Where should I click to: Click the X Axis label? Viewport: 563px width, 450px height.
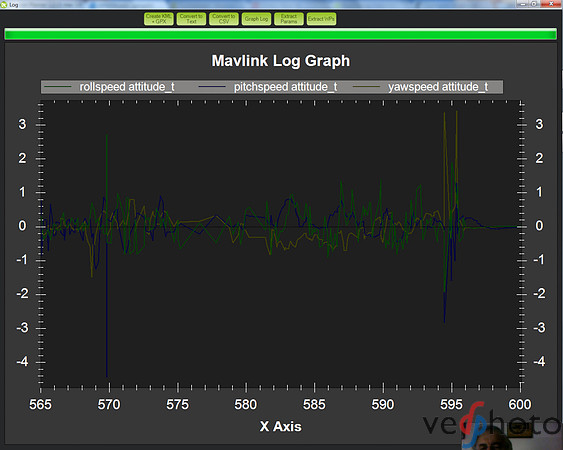pyautogui.click(x=280, y=426)
